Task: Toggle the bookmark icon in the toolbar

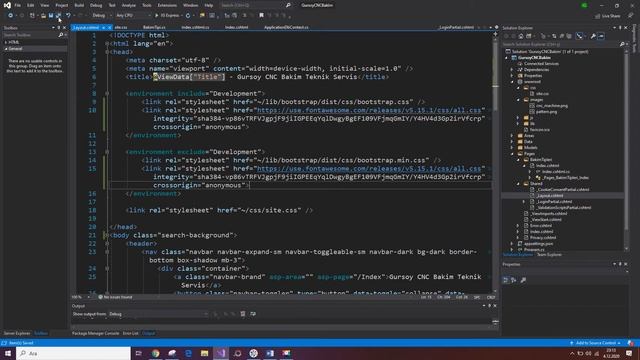Action: pos(262,16)
